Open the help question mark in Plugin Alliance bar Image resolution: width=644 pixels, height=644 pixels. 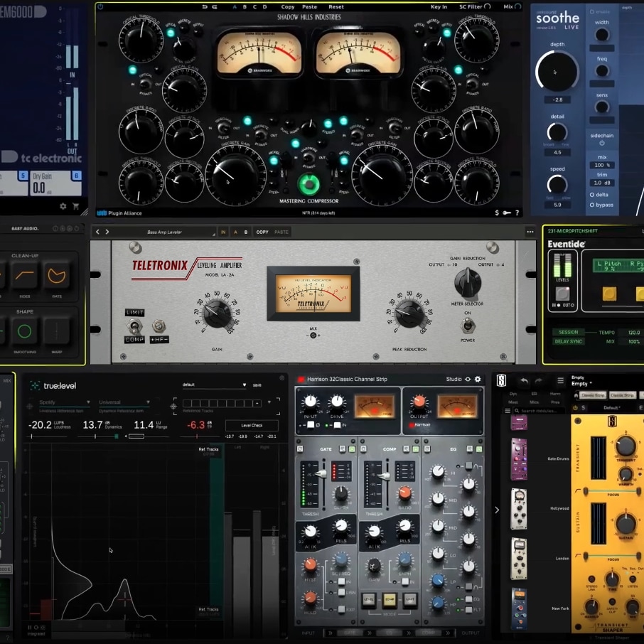coord(517,213)
